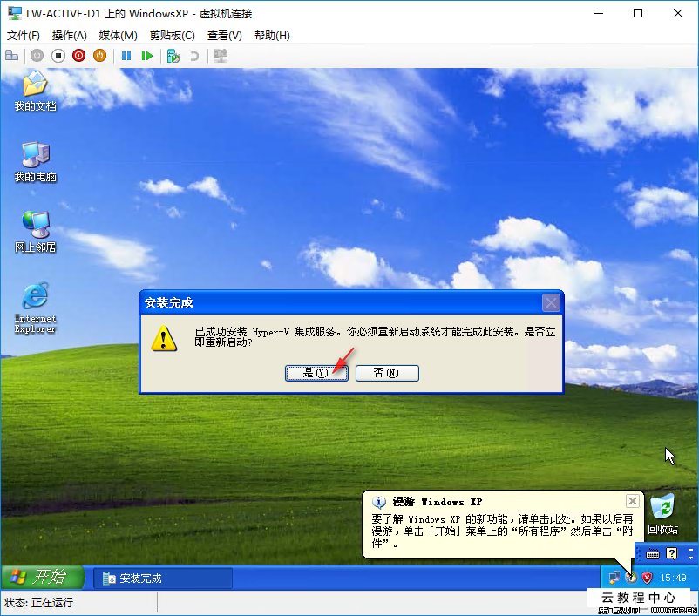Click the green Reset/Resume play icon

147,56
